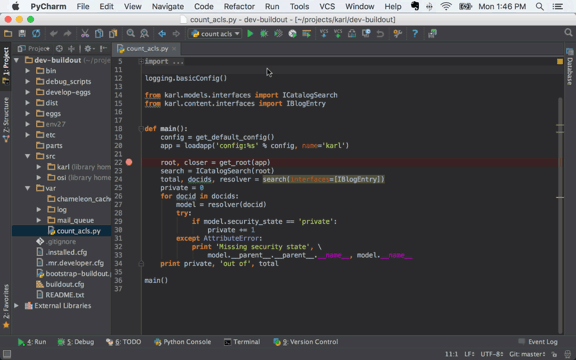This screenshot has width=576, height=360.
Task: Hide the Project tool window
Action: (104, 48)
